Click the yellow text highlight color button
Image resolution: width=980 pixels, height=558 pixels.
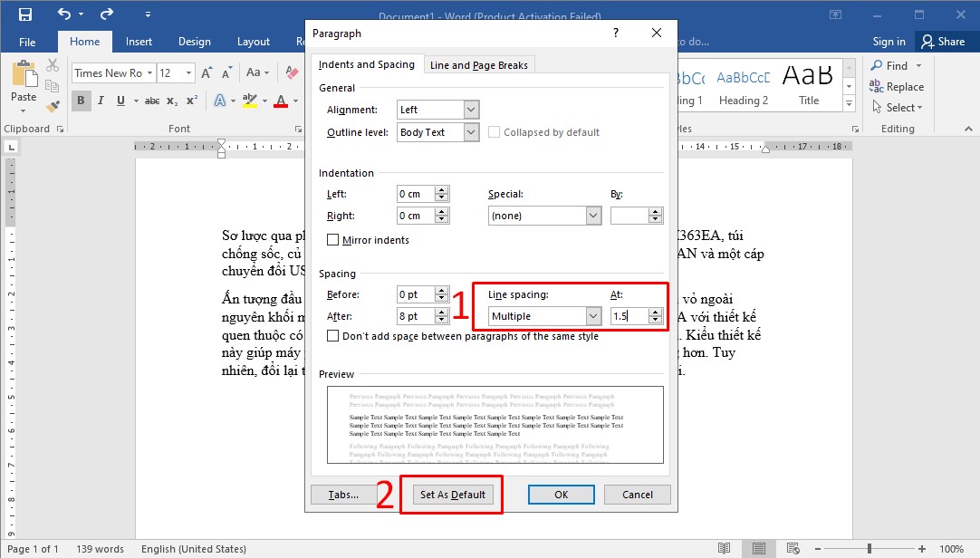[x=248, y=101]
